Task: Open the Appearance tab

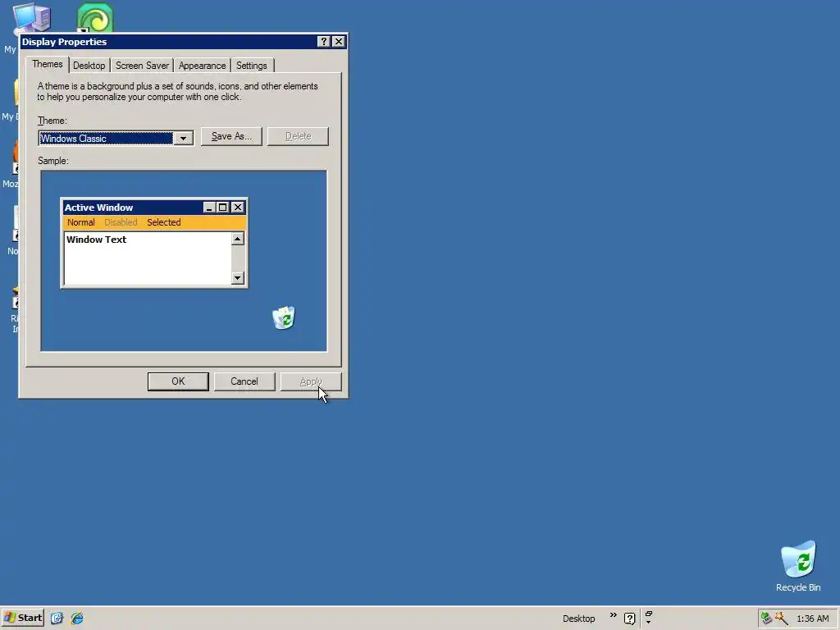Action: click(202, 66)
